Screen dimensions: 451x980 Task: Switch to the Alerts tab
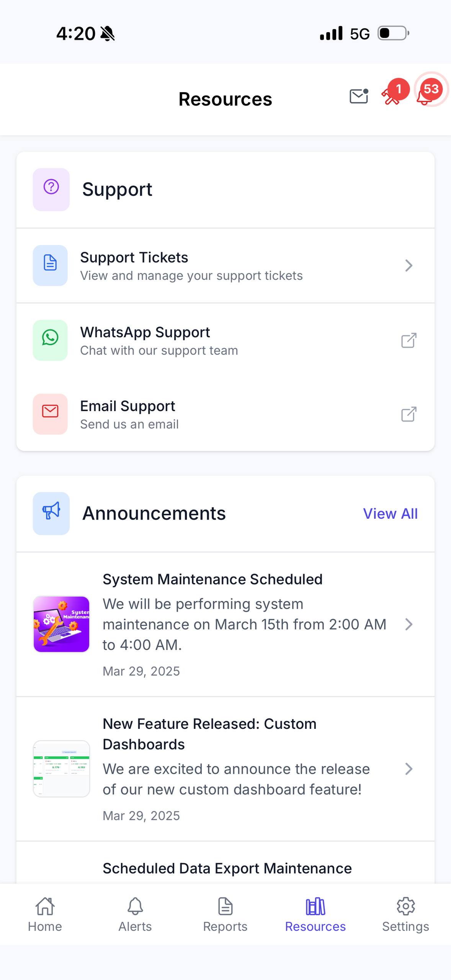(135, 915)
